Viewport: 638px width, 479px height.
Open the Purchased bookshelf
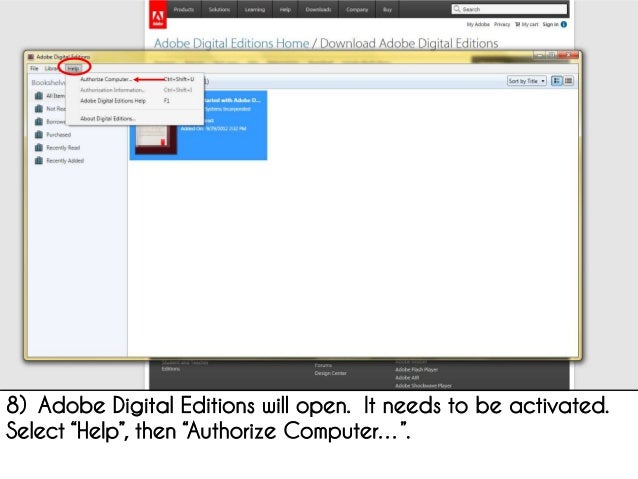(x=59, y=135)
